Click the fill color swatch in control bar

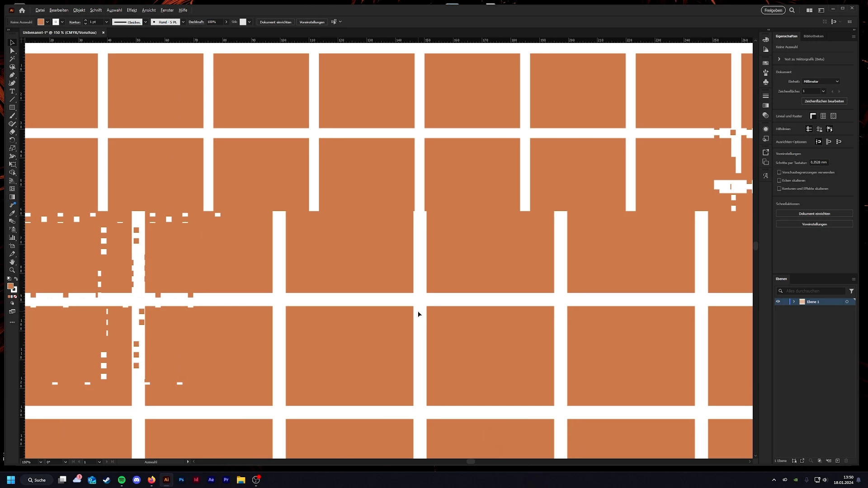pos(41,22)
